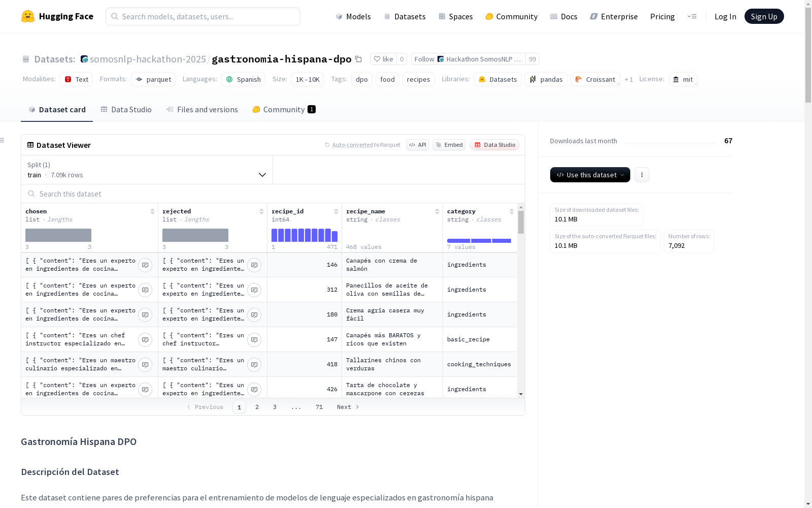The image size is (812, 508).
Task: Expand chosen cell preview in Tarta de chocolate row
Action: pos(145,390)
